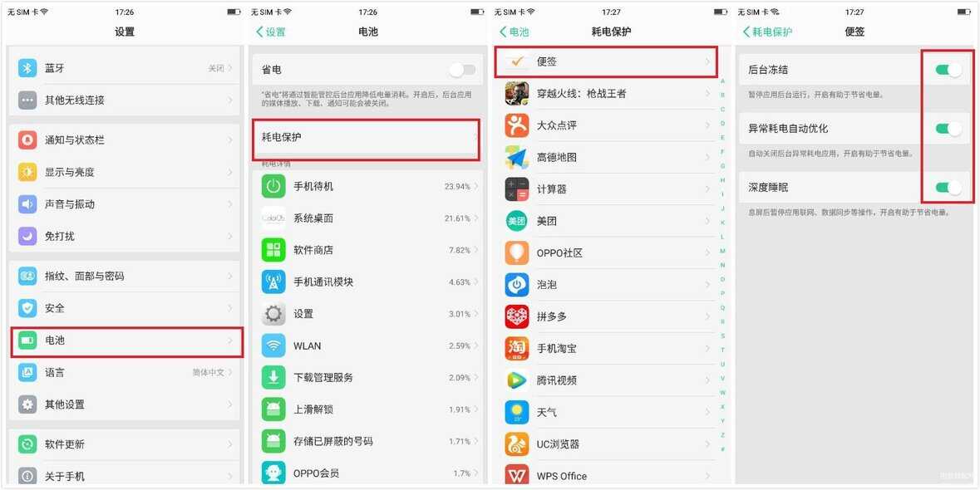The height and width of the screenshot is (490, 980).
Task: Tap the WLAN wifi icon in battery list
Action: click(273, 345)
